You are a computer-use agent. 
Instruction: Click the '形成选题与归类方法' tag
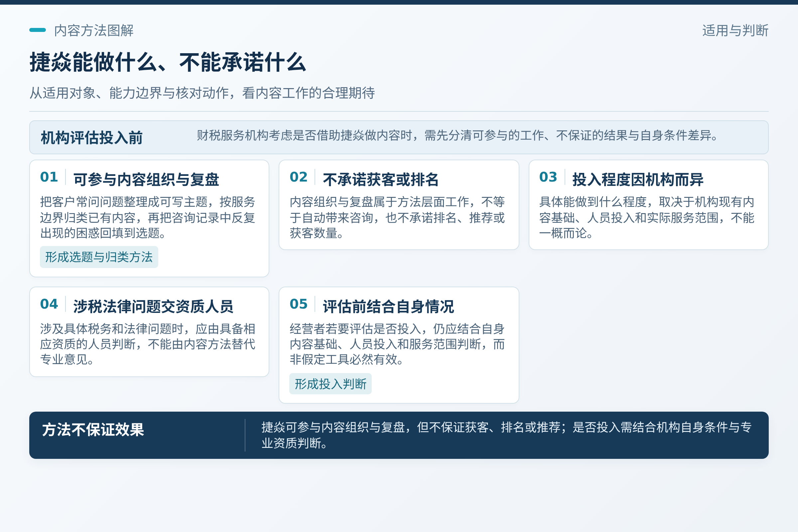tap(99, 257)
